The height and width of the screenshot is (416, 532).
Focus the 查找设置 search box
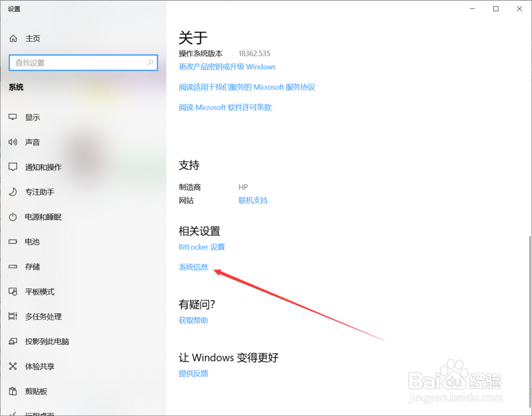84,62
